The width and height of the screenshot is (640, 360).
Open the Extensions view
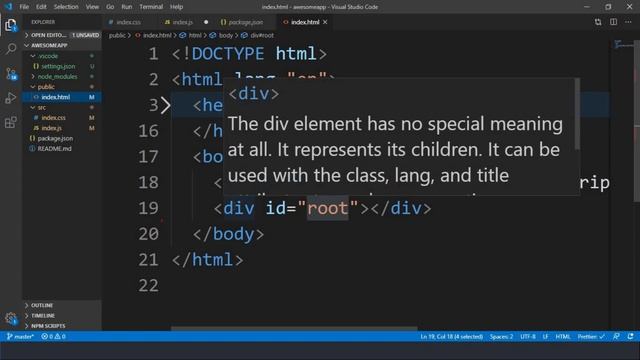click(11, 122)
